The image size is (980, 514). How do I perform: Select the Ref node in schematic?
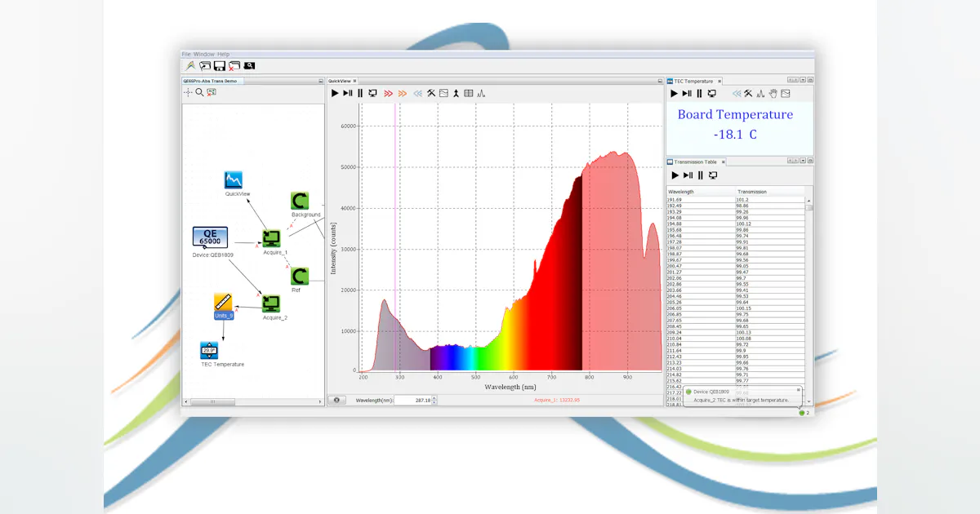click(300, 276)
